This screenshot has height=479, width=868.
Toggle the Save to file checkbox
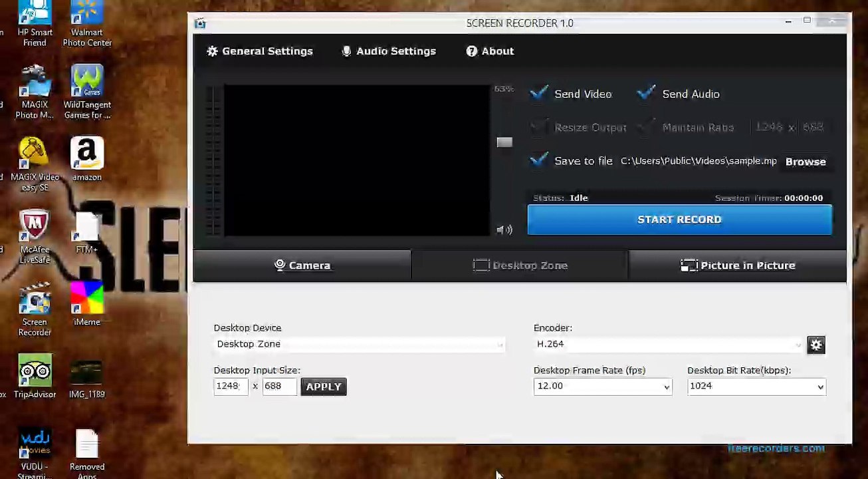pos(539,160)
